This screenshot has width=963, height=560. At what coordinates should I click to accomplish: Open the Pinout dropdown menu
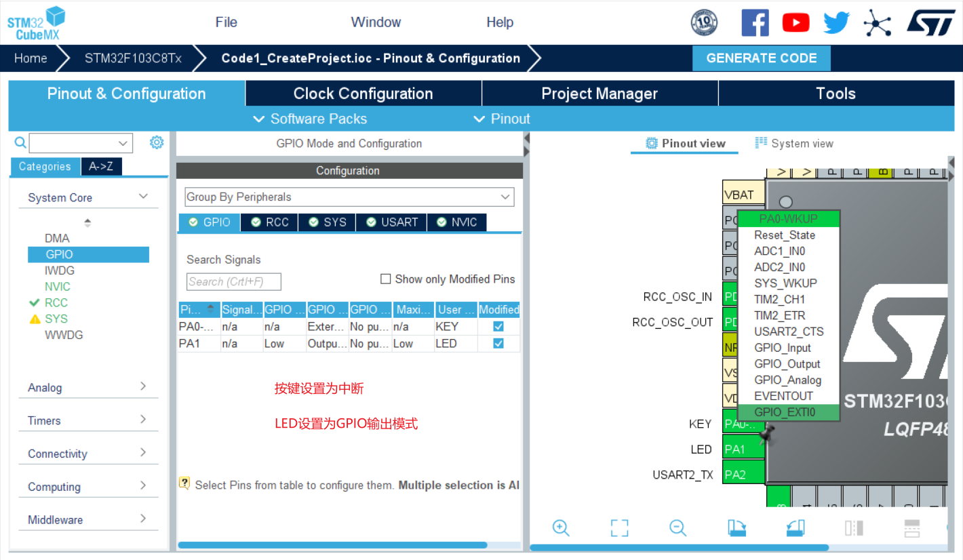502,119
